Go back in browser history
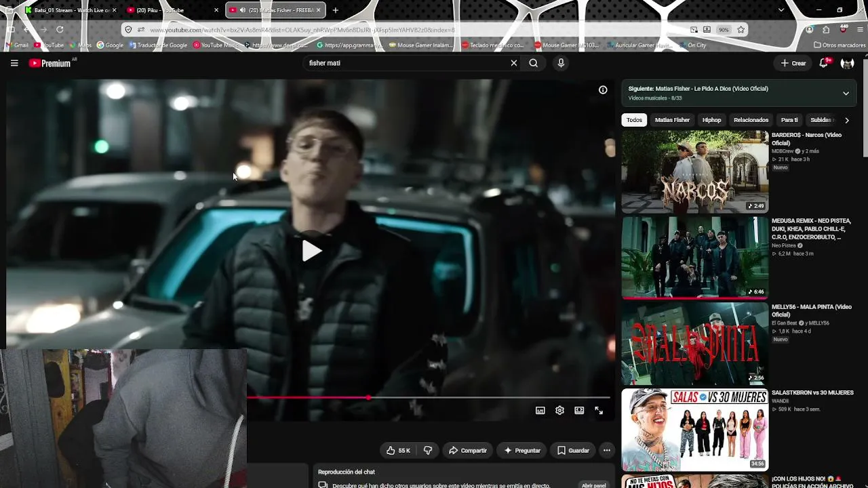Image resolution: width=868 pixels, height=488 pixels. 26,30
